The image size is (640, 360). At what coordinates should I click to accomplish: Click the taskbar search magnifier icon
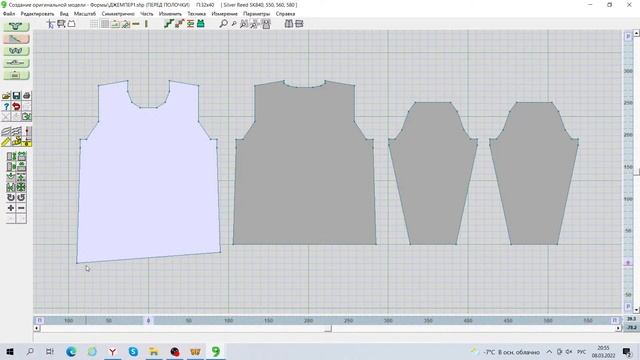30,351
